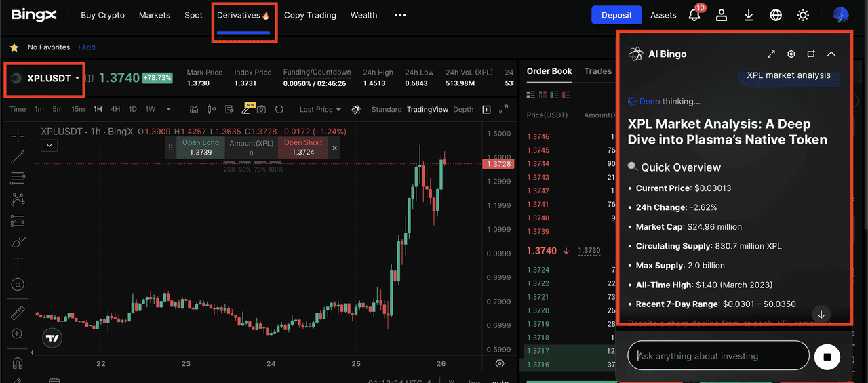The image size is (868, 383).
Task: Select the horizontal lines Fibonacci tool
Action: pyautogui.click(x=18, y=178)
